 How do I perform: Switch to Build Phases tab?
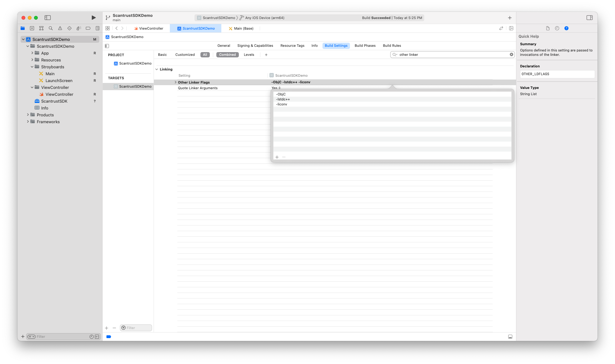365,46
